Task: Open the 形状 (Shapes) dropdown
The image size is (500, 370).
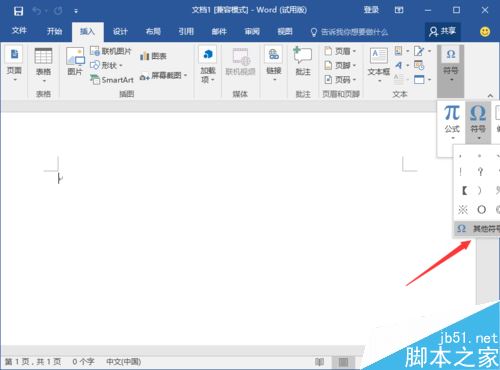Action: (107, 65)
